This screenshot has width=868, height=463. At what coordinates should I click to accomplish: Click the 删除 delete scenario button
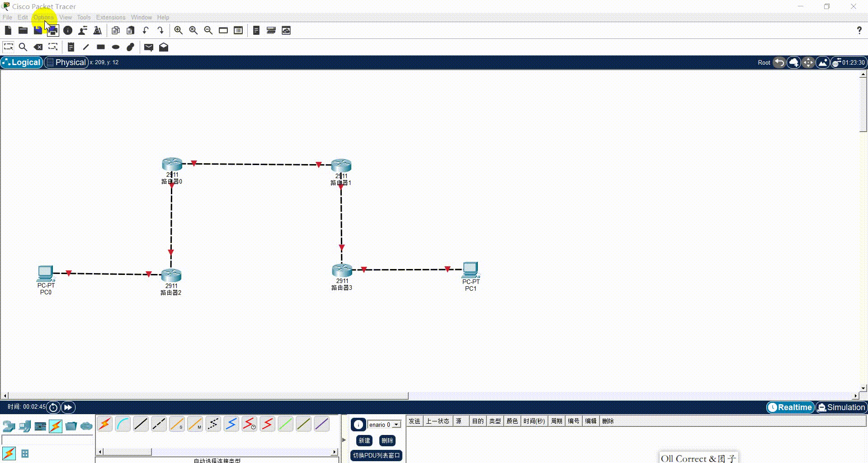(387, 440)
